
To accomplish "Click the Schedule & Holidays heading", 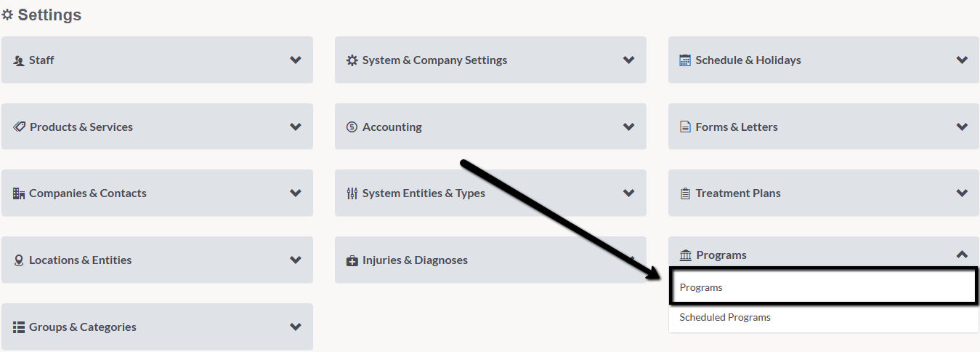I will (x=748, y=60).
